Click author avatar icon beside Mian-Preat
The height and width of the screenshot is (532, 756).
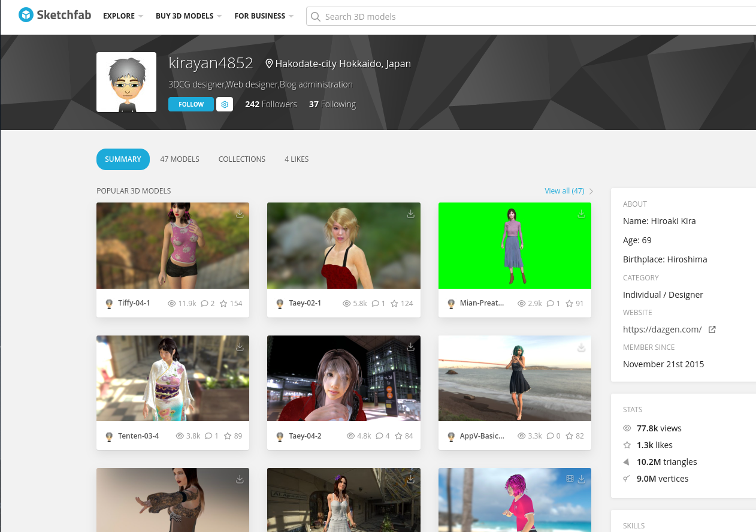(451, 304)
